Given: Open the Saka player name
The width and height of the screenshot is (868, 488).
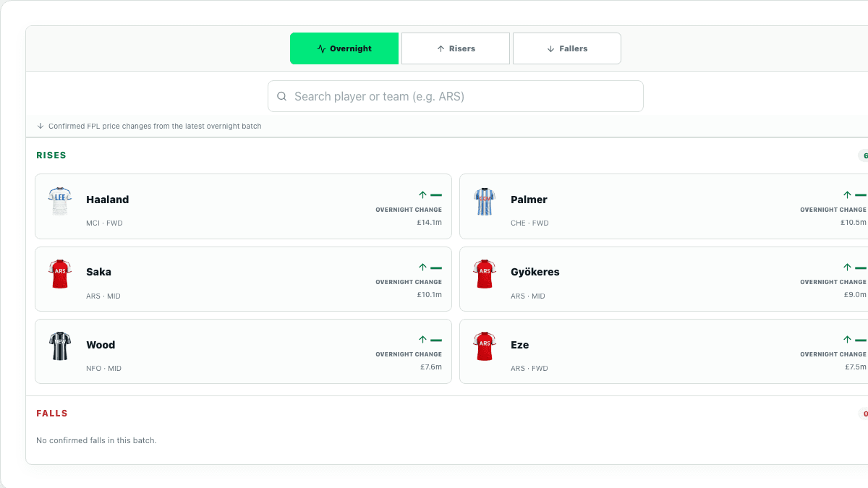Looking at the screenshot, I should click(x=98, y=272).
